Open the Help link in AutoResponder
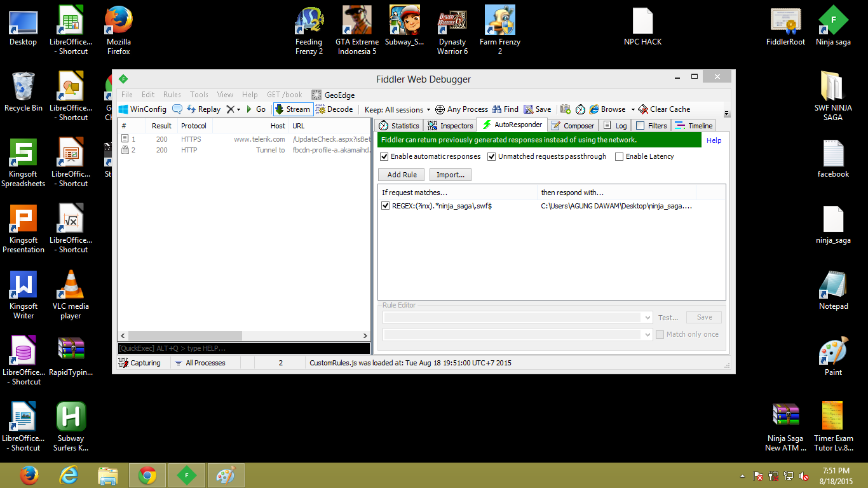 coord(714,140)
